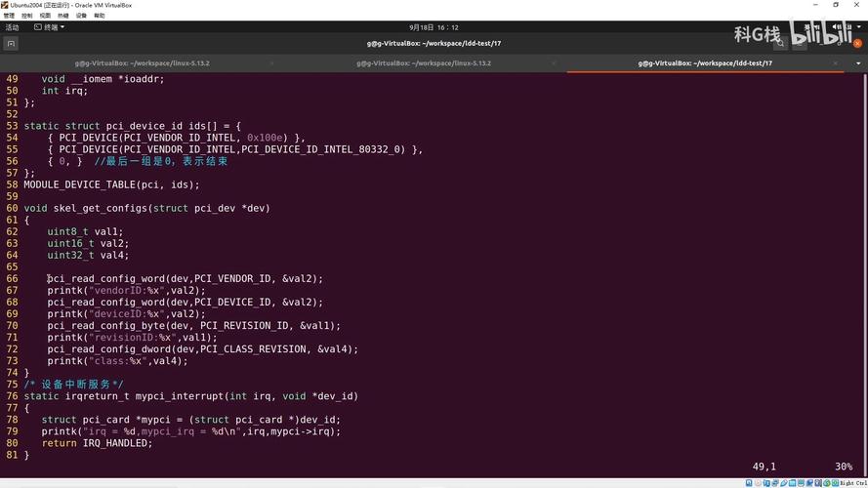Screen dimensions: 868x488
Task: Close the terminal window with orange button
Action: coord(857,43)
